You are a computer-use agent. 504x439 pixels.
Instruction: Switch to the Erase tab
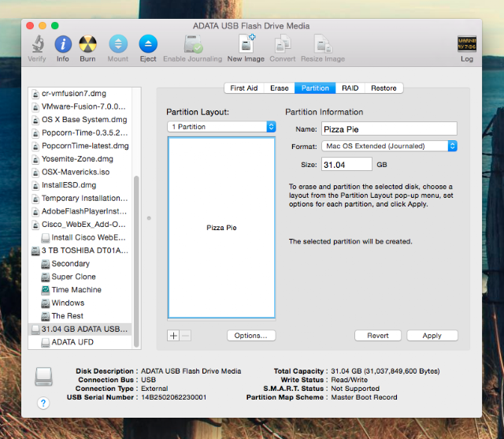pyautogui.click(x=280, y=88)
